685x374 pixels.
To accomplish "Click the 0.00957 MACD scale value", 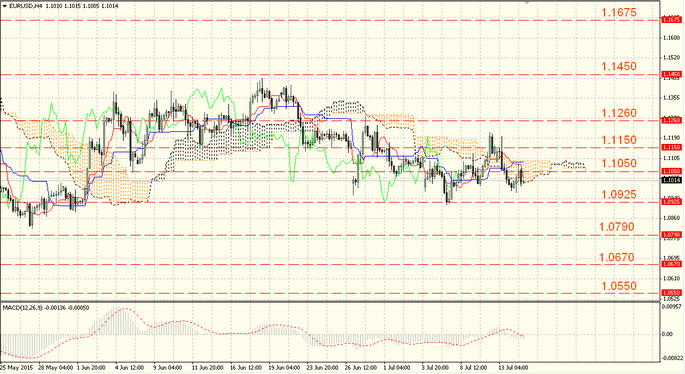I will pyautogui.click(x=672, y=307).
